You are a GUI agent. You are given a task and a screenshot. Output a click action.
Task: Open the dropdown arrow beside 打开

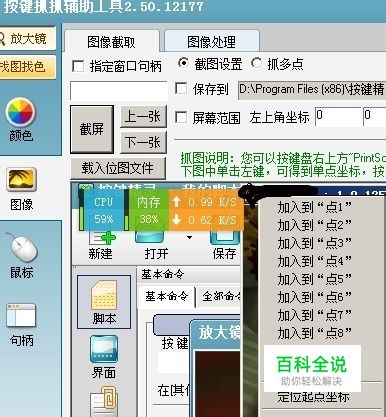point(190,238)
